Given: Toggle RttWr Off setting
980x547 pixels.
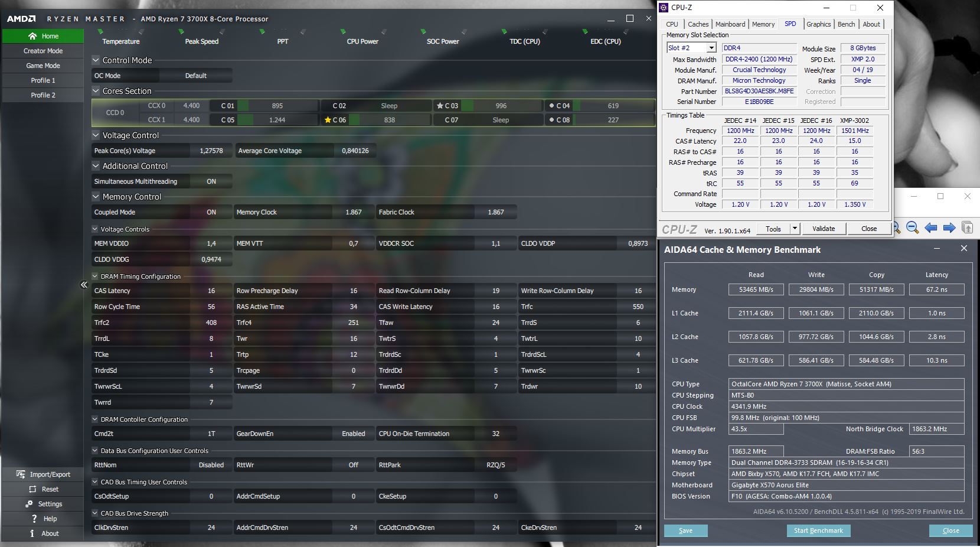Looking at the screenshot, I should click(x=354, y=465).
